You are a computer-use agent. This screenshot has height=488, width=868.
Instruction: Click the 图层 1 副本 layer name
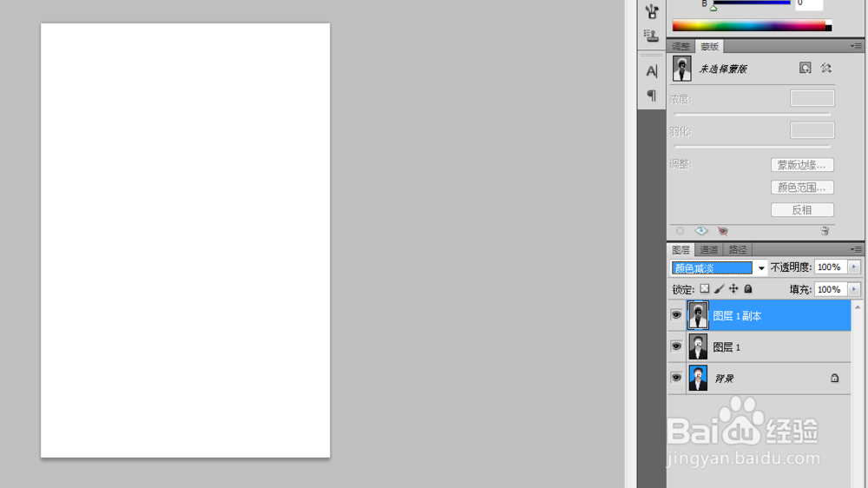[737, 316]
